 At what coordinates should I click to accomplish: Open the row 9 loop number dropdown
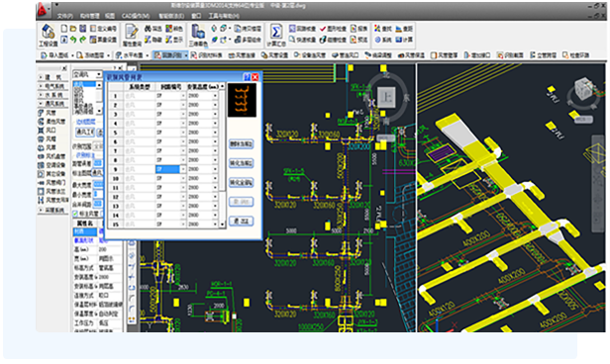point(183,169)
